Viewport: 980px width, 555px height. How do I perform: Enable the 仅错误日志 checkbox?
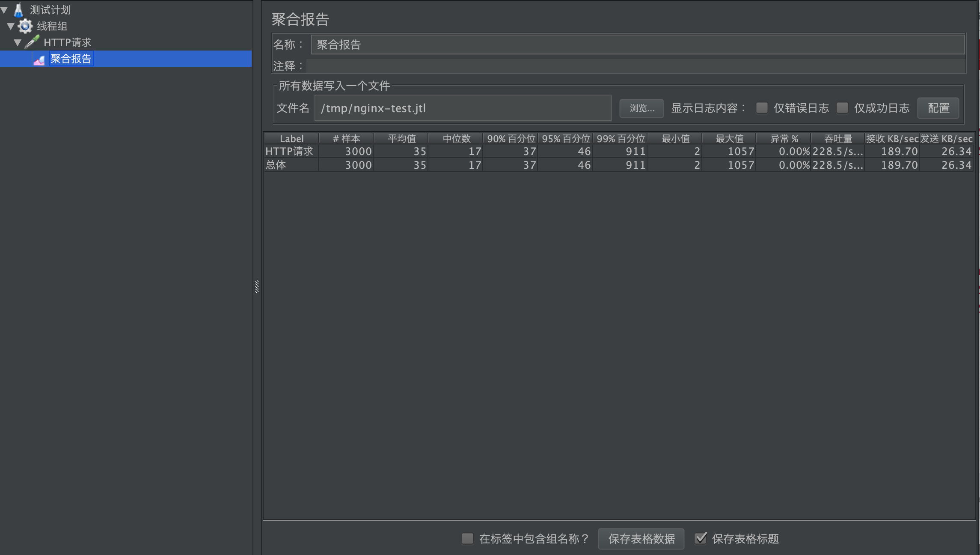click(762, 108)
